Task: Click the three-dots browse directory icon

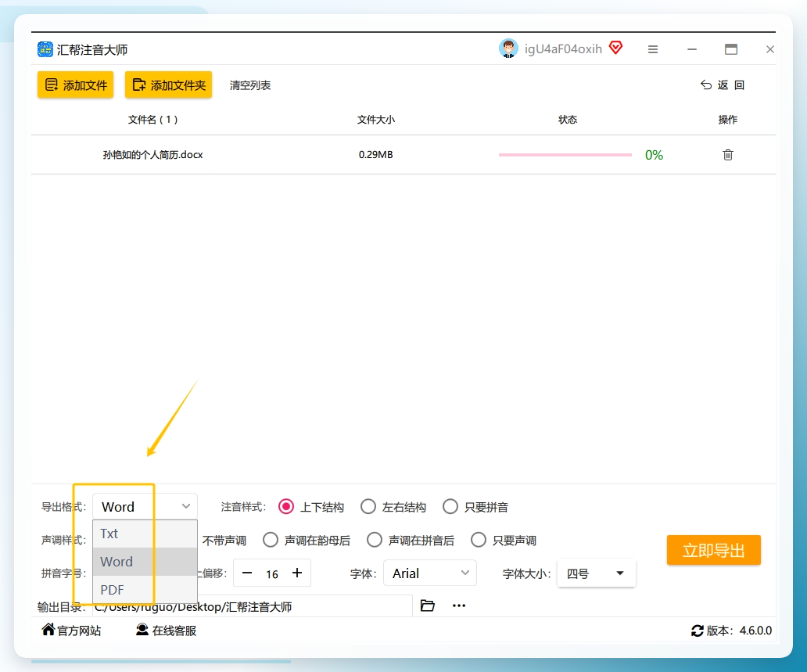Action: click(459, 606)
